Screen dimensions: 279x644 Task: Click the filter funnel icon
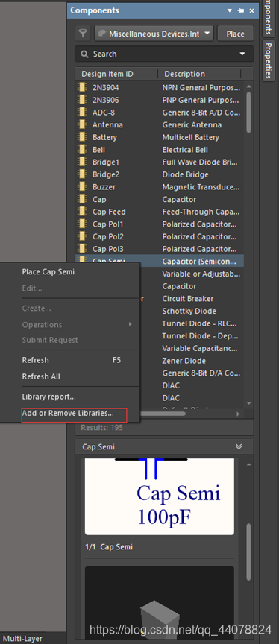click(x=83, y=34)
